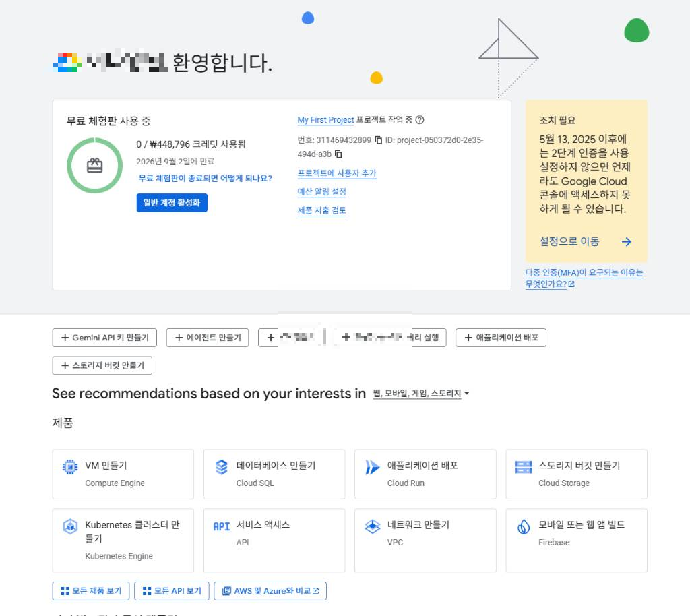Viewport: 690px width, 616px height.
Task: Click the 스토리지 버킷 만들기 chip button
Action: [x=102, y=365]
